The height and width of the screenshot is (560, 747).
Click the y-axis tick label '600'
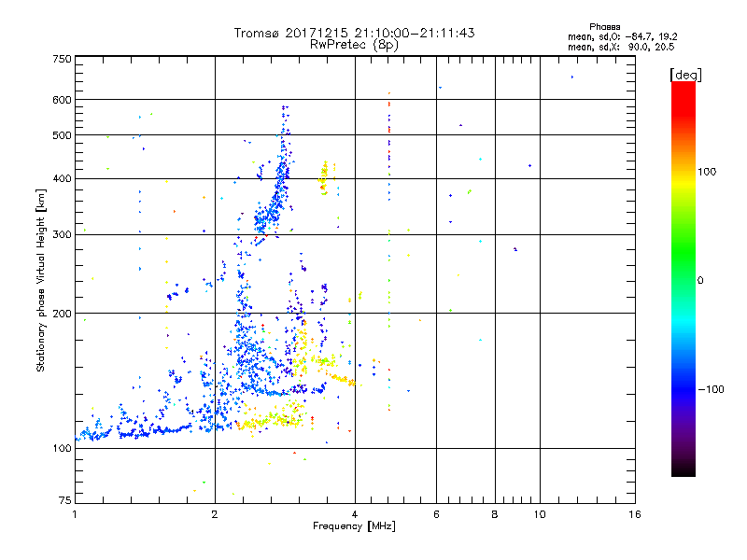62,100
